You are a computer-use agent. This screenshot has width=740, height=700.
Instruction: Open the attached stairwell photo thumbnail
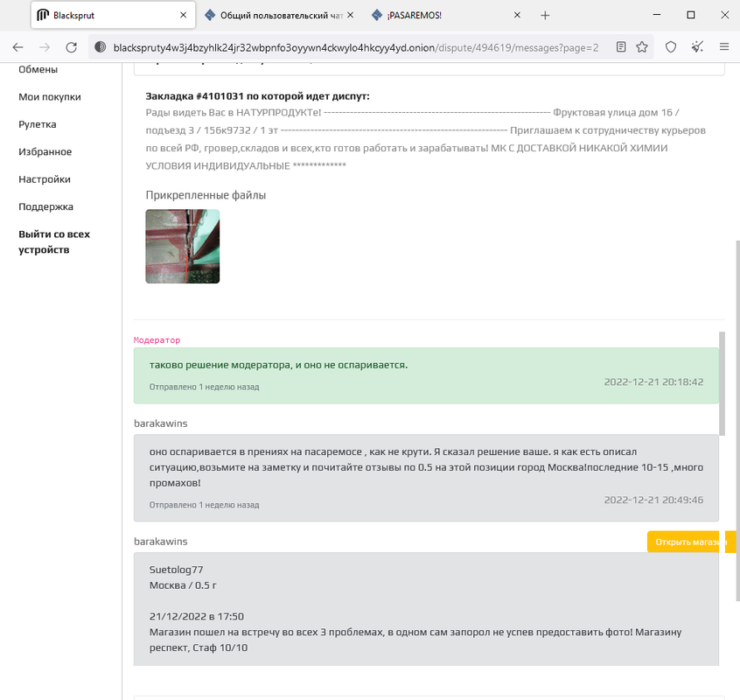click(x=182, y=247)
